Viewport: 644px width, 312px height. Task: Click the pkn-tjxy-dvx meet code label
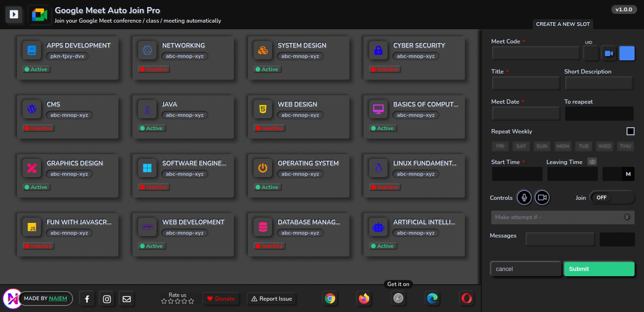point(67,56)
